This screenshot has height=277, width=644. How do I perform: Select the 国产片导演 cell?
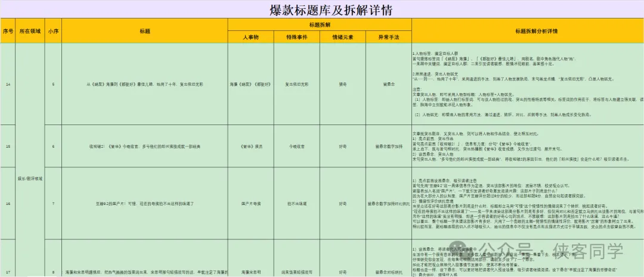click(x=251, y=203)
